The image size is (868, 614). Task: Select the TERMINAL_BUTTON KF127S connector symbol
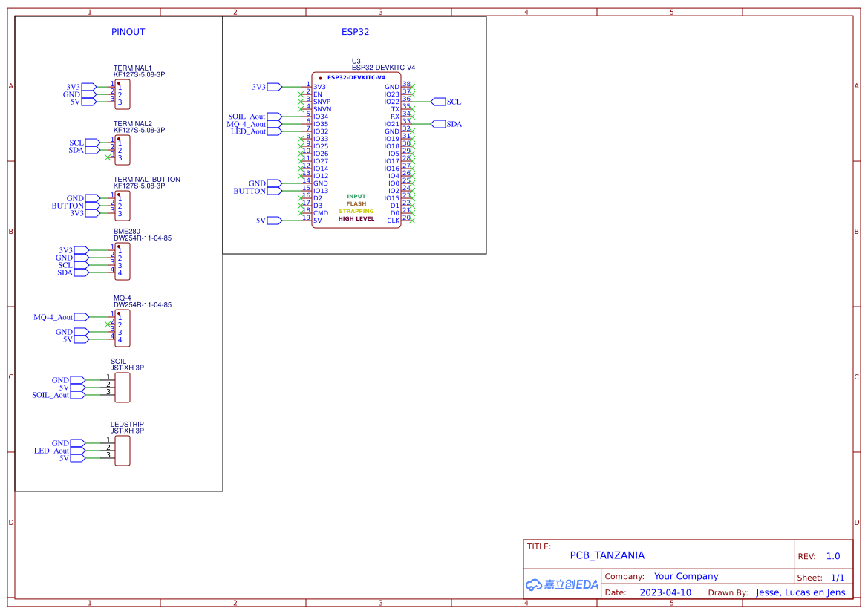click(x=123, y=206)
